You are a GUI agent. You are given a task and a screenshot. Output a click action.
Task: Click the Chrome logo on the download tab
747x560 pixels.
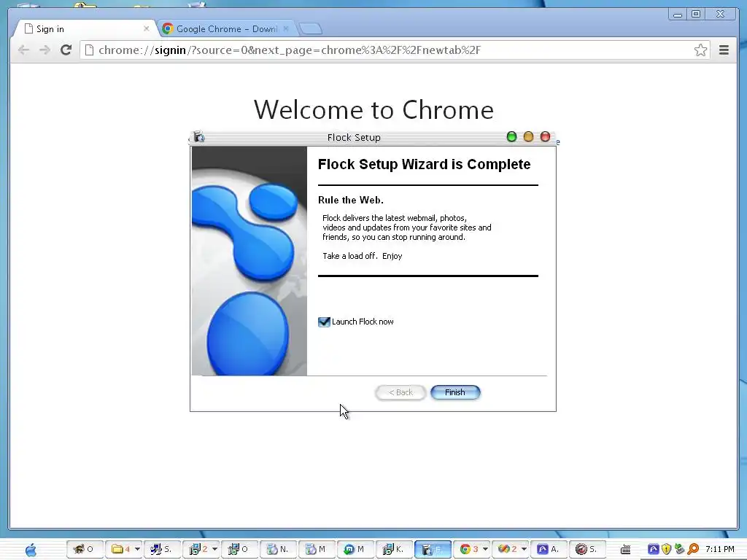pos(167,28)
